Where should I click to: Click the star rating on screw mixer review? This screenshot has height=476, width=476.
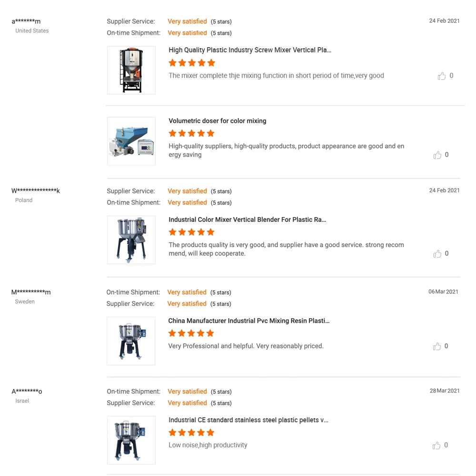[x=192, y=63]
